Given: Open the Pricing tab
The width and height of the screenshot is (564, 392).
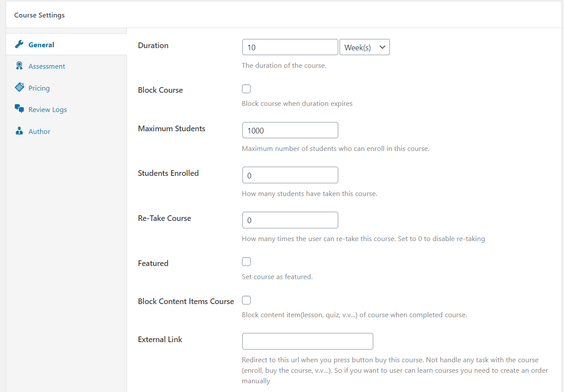Looking at the screenshot, I should [67, 88].
